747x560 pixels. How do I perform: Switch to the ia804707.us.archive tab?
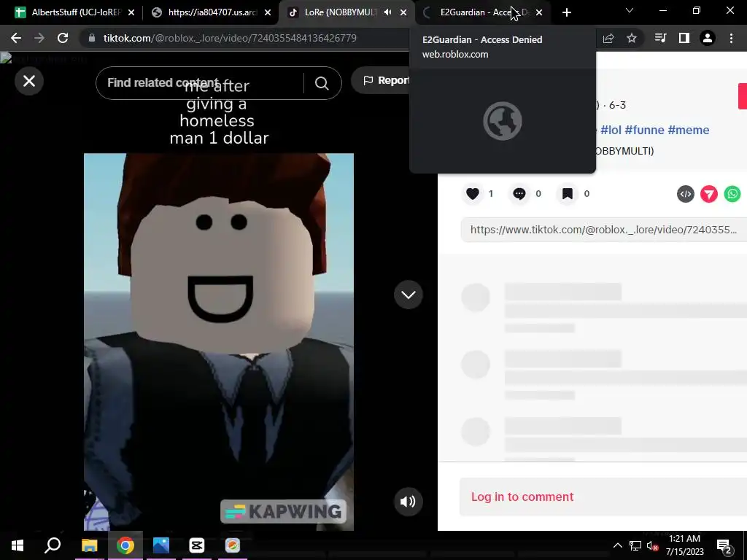(212, 12)
